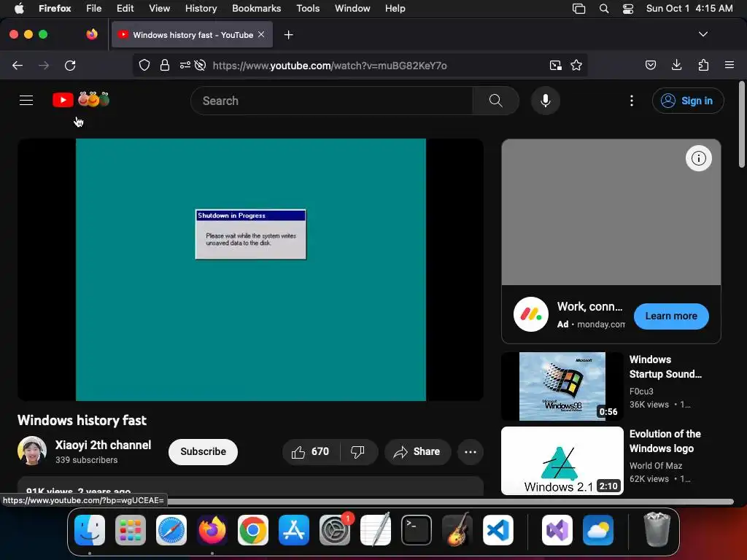
Task: Expand the video description box
Action: coord(251,486)
